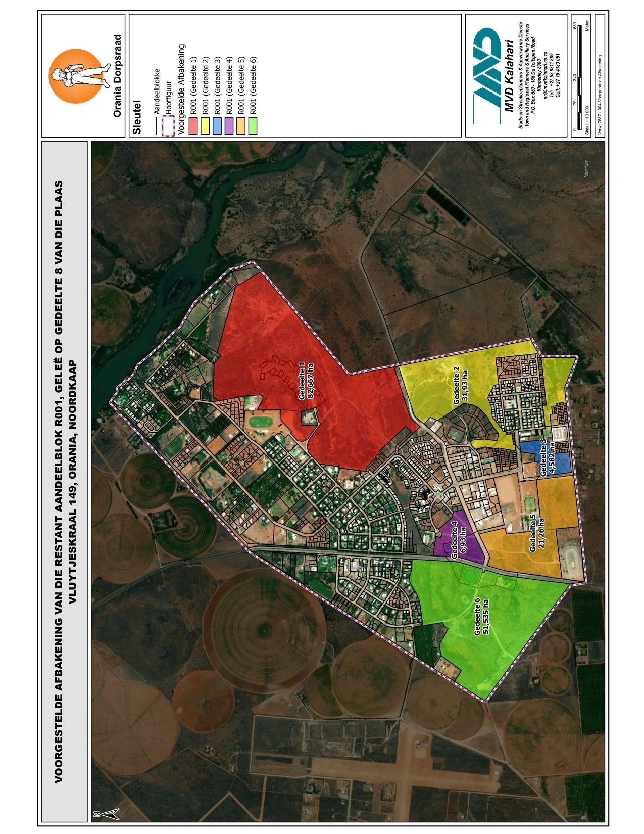Screen dimensions: 644x834
Task: Click the Aandeelblokke line legend symbol
Action: tap(156, 126)
